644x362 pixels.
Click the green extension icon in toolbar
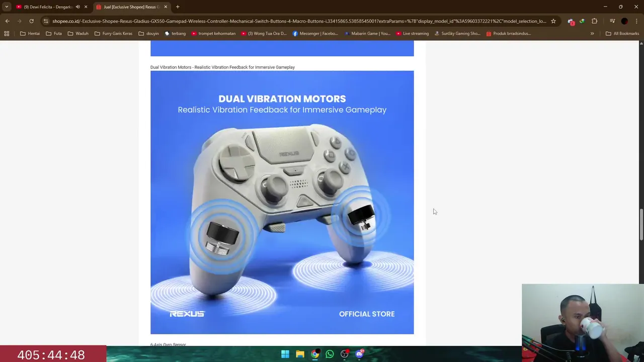click(582, 21)
